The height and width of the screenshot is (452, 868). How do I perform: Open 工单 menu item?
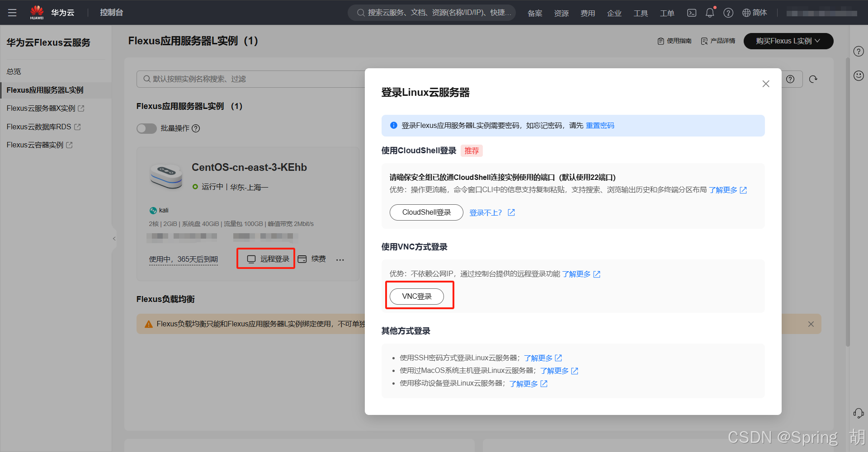tap(667, 13)
